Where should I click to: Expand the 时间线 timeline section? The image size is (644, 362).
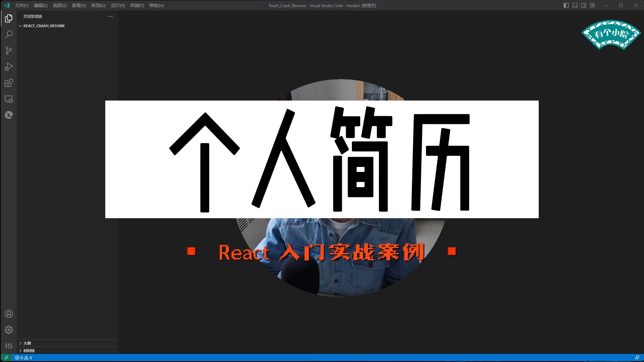[x=67, y=351]
